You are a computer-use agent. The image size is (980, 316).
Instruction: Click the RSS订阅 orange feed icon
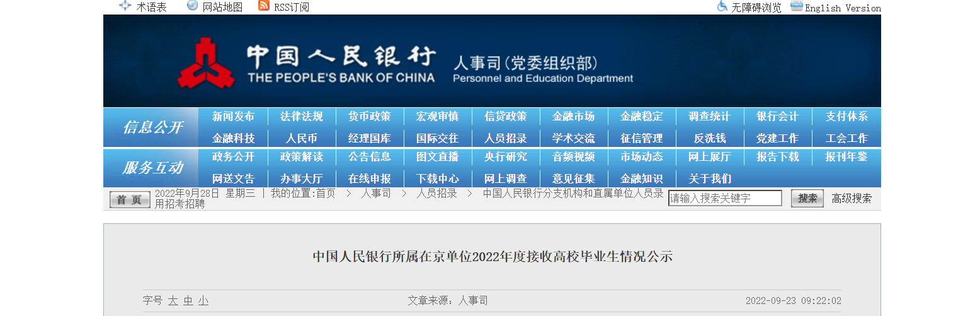[264, 6]
